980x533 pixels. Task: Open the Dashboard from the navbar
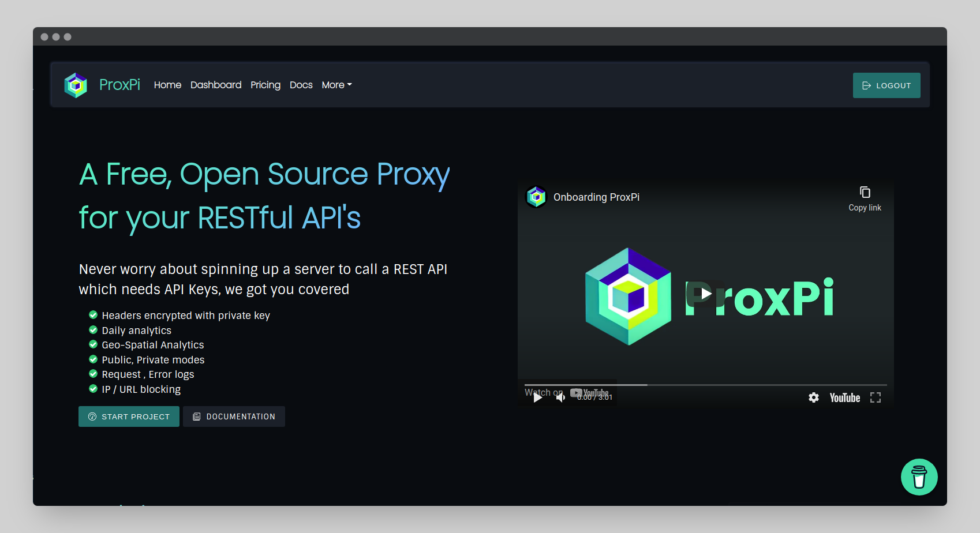click(215, 85)
